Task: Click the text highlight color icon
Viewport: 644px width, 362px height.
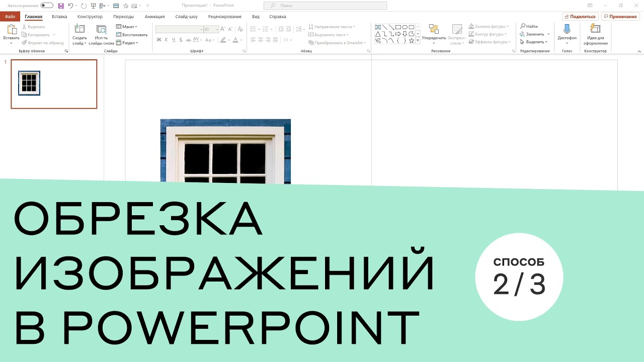Action: coord(223,40)
